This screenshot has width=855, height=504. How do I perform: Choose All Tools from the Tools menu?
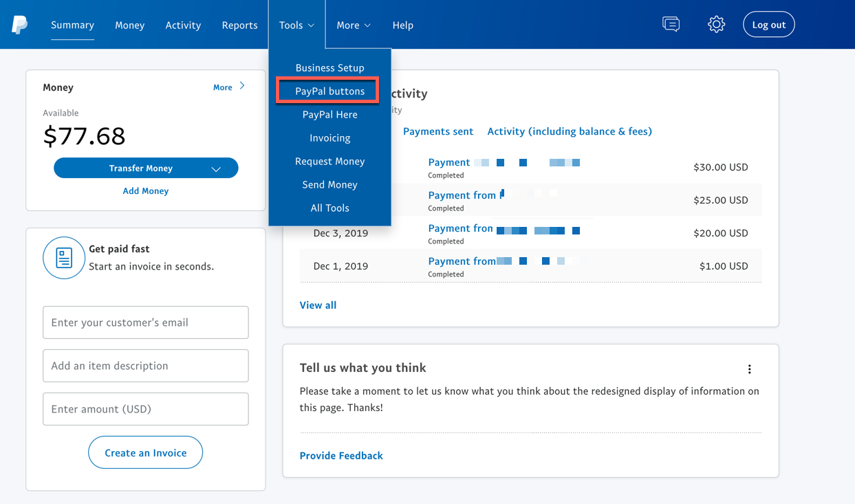click(329, 208)
